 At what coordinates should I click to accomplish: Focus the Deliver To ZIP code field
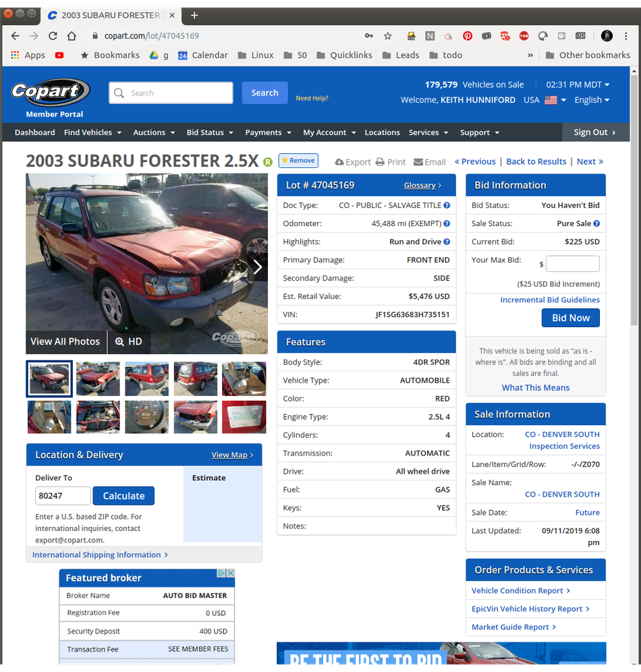pyautogui.click(x=63, y=496)
